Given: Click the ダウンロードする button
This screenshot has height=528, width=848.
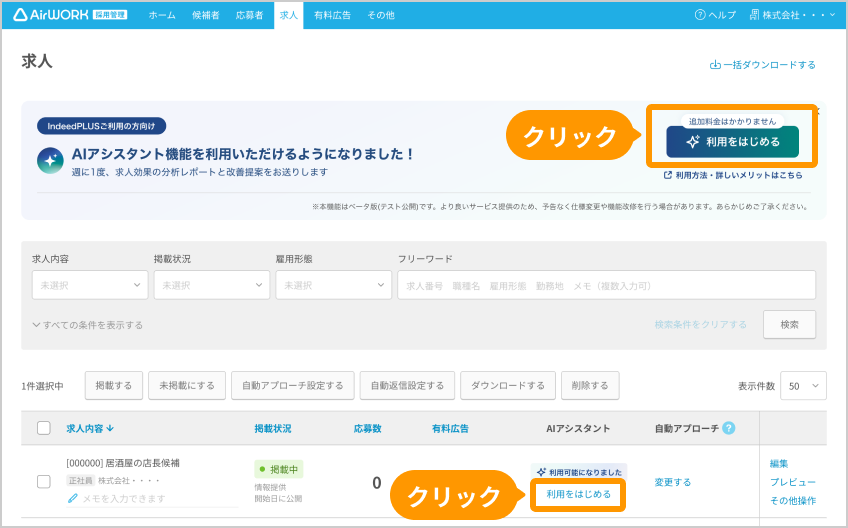Looking at the screenshot, I should click(508, 386).
